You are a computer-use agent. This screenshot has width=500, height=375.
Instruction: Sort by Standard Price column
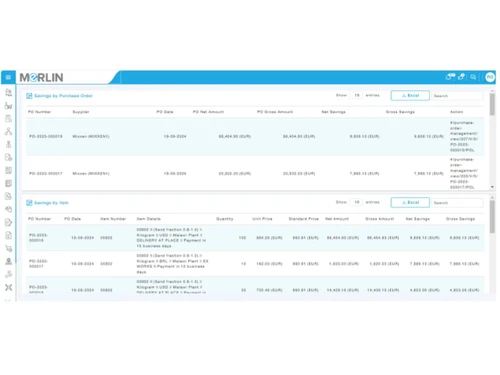304,219
